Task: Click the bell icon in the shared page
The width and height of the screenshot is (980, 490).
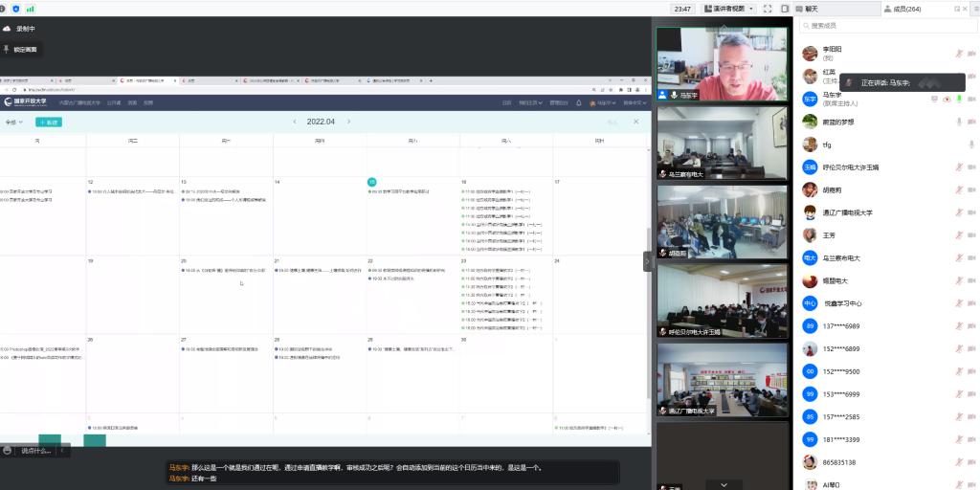Action: click(579, 102)
